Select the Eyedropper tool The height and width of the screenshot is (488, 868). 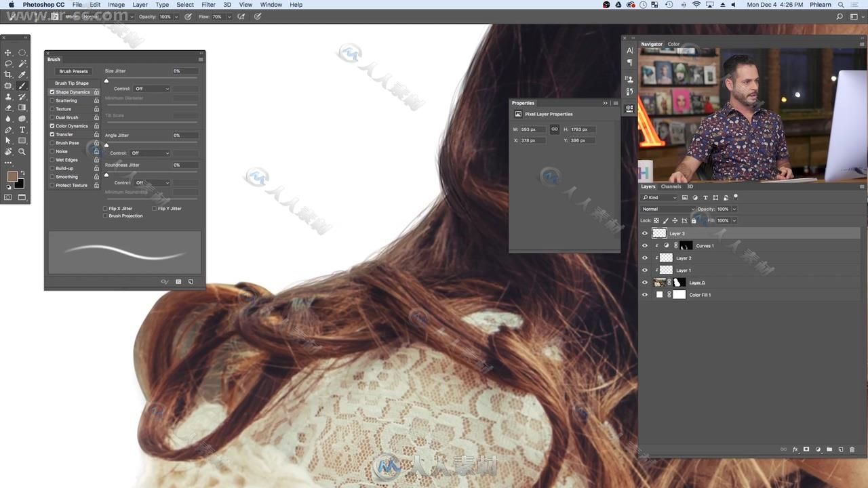22,75
